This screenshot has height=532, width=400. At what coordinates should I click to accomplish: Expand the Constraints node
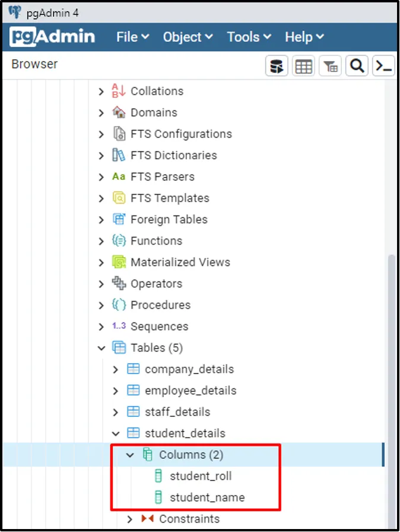click(x=131, y=520)
